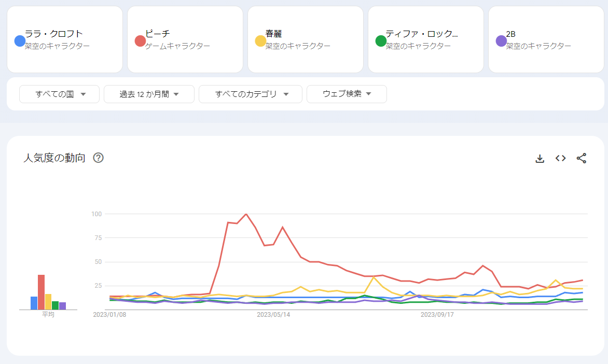This screenshot has height=364, width=608.
Task: Download the interest over time chart data
Action: pyautogui.click(x=540, y=159)
